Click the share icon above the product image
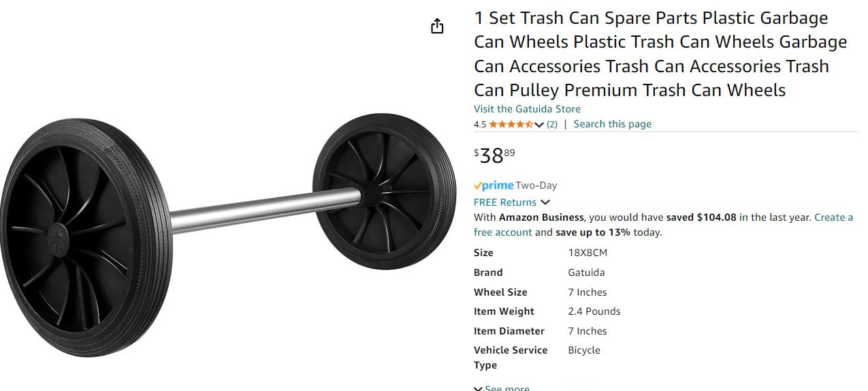Viewport: 868px width, 391px height. tap(437, 27)
